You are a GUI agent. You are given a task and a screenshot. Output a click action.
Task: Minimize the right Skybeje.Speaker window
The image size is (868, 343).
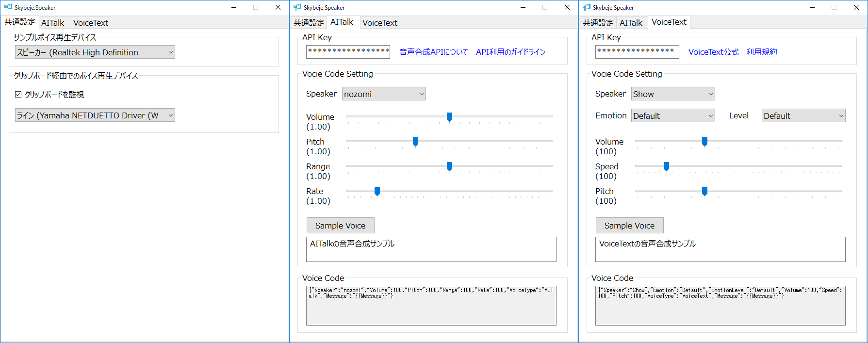tap(812, 7)
